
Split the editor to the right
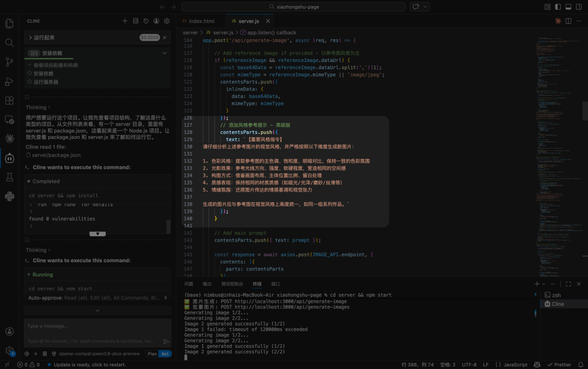pyautogui.click(x=568, y=21)
